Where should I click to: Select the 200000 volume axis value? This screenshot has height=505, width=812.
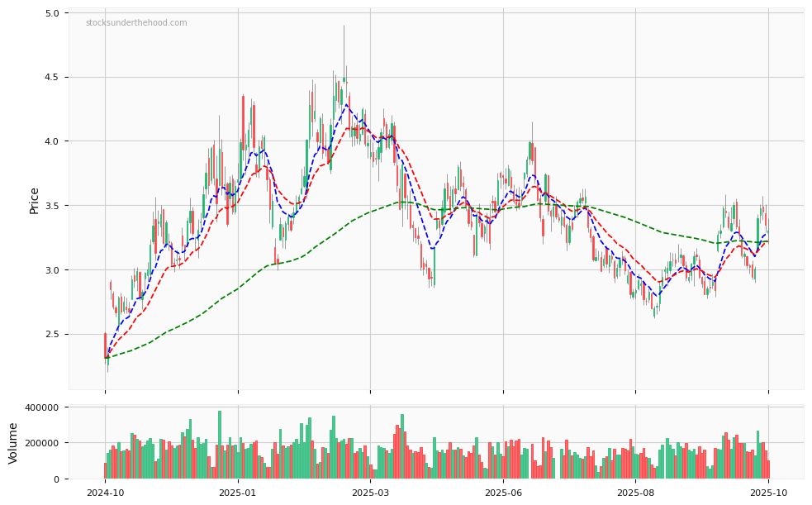coord(40,443)
